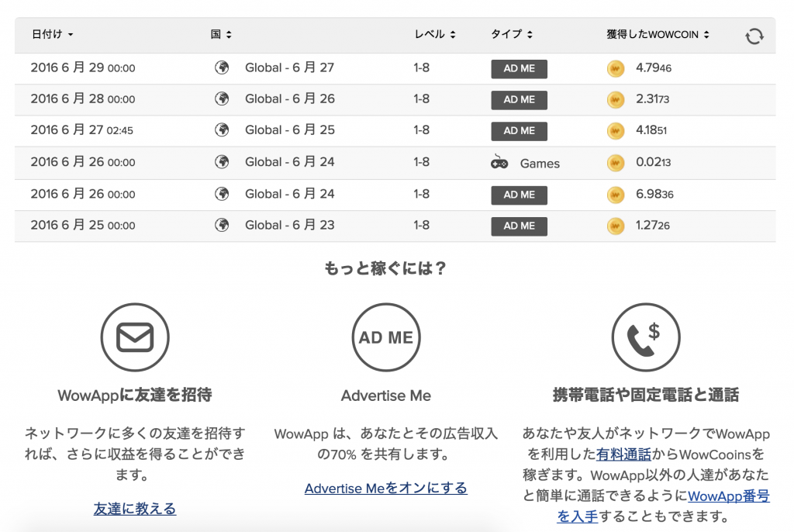794x532 pixels.
Task: Toggle the AD ME badge on the 6月28 row
Action: (519, 99)
